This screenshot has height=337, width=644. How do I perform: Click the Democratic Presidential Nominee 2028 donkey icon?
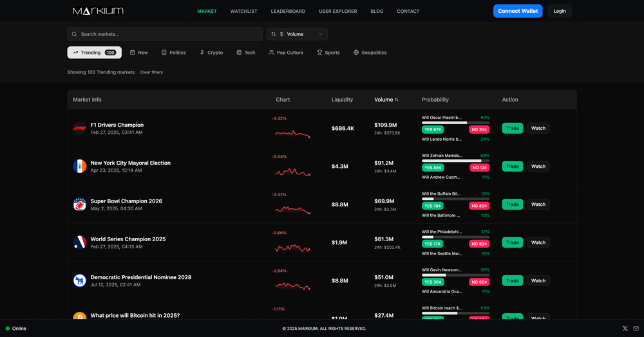pyautogui.click(x=80, y=280)
